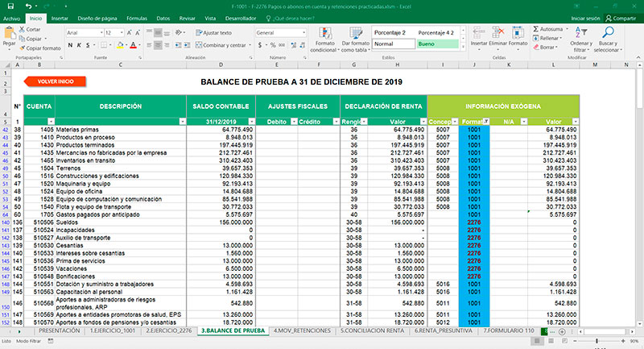The height and width of the screenshot is (349, 644).
Task: Click the increase indent icon
Action: (187, 45)
